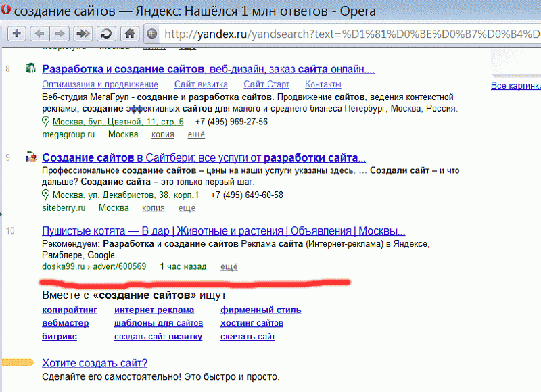Open the "Сайт визитка" sitelink
This screenshot has width=541, height=392.
pos(201,84)
